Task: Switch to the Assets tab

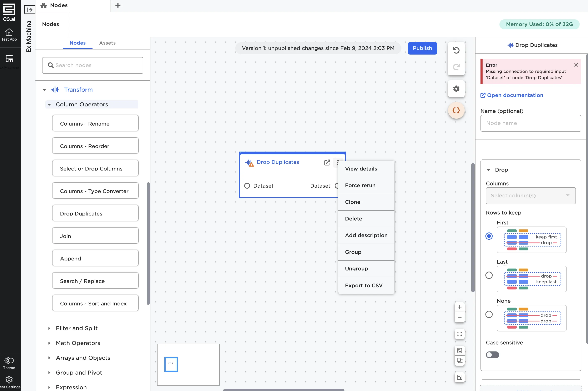Action: 107,43
